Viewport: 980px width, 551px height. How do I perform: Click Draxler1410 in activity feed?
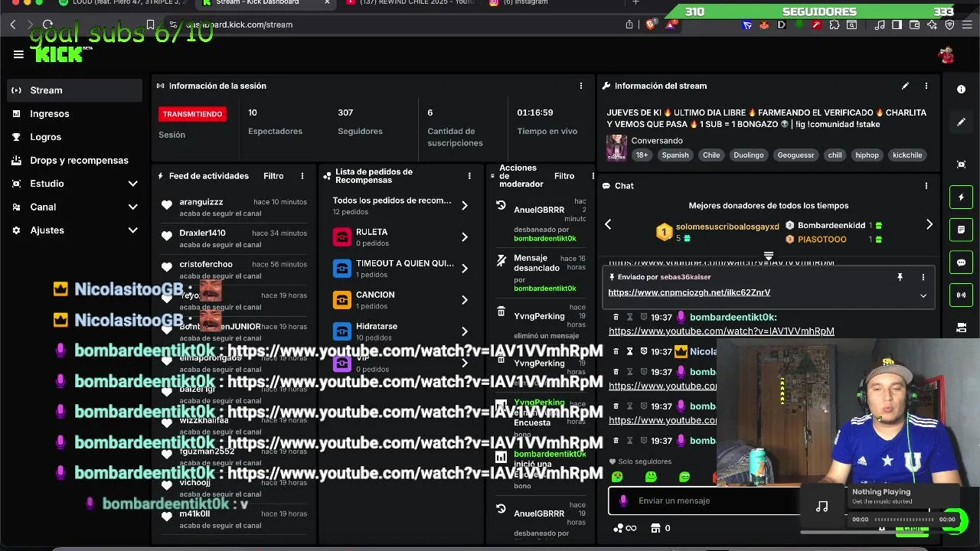pyautogui.click(x=202, y=233)
